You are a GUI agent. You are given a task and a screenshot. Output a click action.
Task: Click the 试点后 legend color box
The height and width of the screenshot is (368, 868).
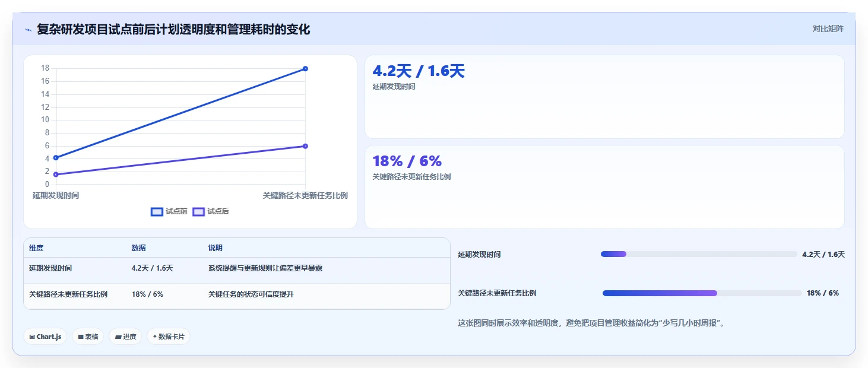point(198,211)
